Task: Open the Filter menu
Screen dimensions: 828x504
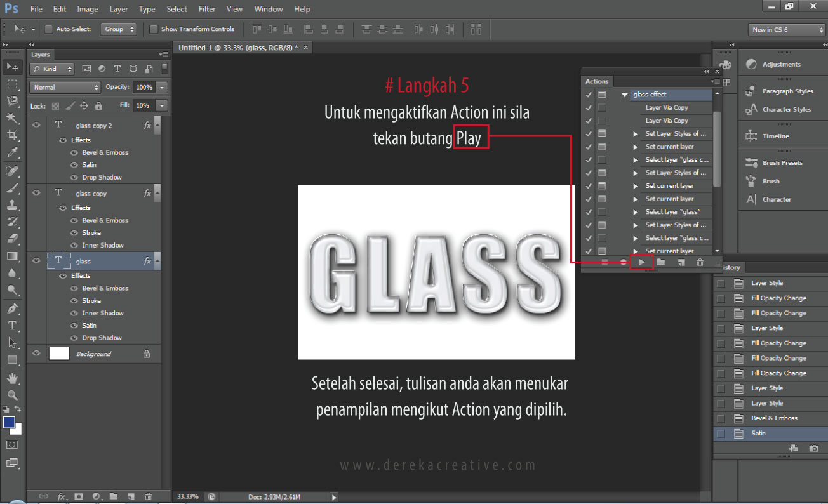Action: click(x=207, y=9)
